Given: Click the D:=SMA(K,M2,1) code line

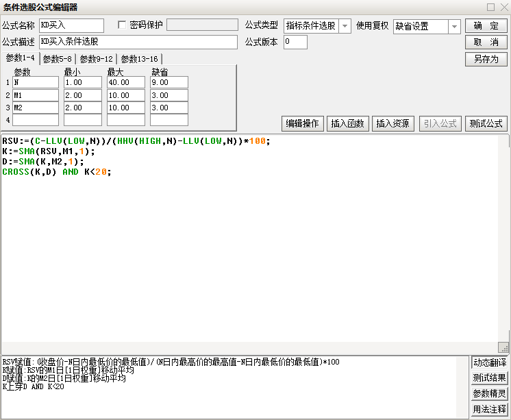Looking at the screenshot, I should (x=43, y=162).
